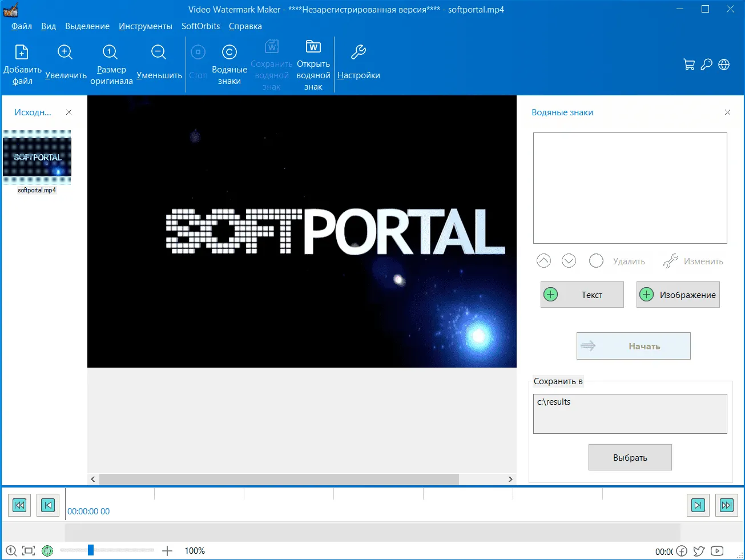The height and width of the screenshot is (560, 745).
Task: Open the Файл menu
Action: [22, 26]
